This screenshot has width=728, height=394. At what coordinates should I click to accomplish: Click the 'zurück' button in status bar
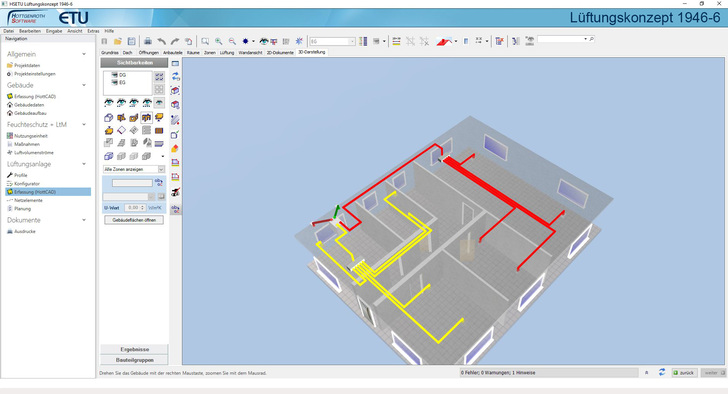pos(684,373)
